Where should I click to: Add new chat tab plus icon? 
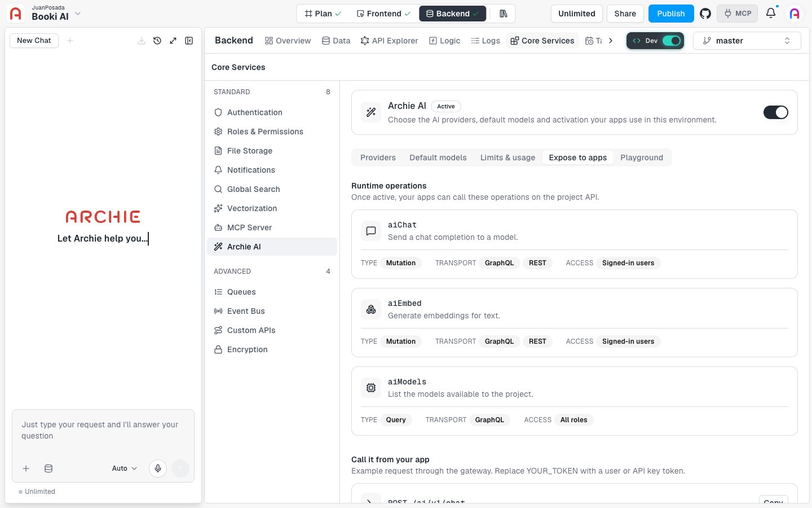pyautogui.click(x=70, y=41)
